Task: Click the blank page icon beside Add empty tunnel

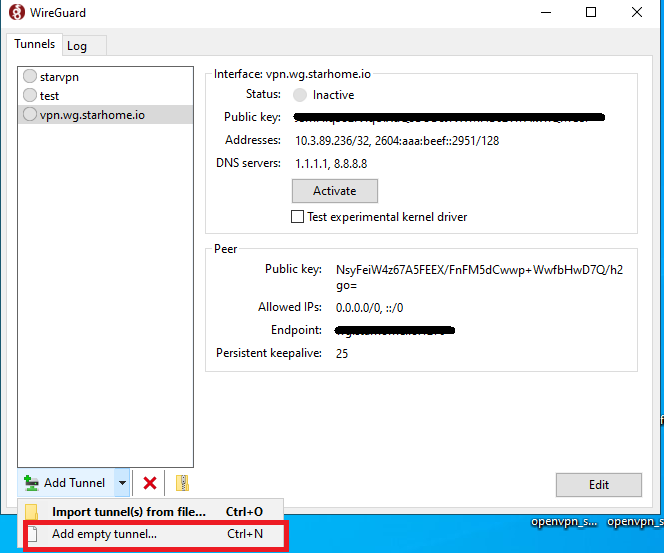Action: point(33,534)
